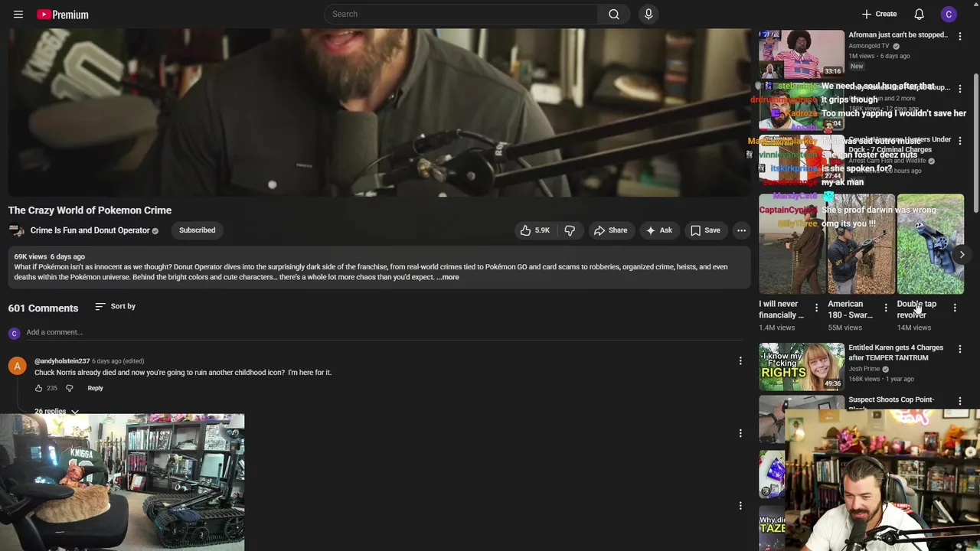Click the video title The Crazy World of Pokemon Crime
This screenshot has height=551, width=980.
(x=90, y=210)
